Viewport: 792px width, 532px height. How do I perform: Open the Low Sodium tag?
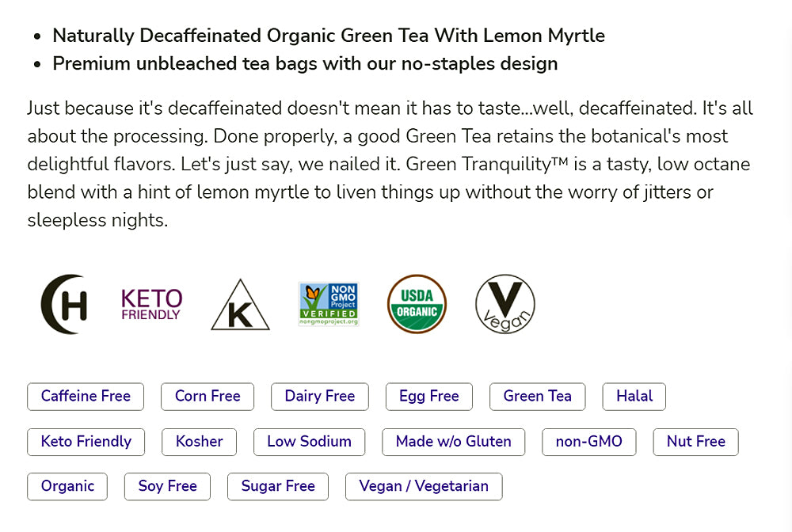[x=309, y=442]
